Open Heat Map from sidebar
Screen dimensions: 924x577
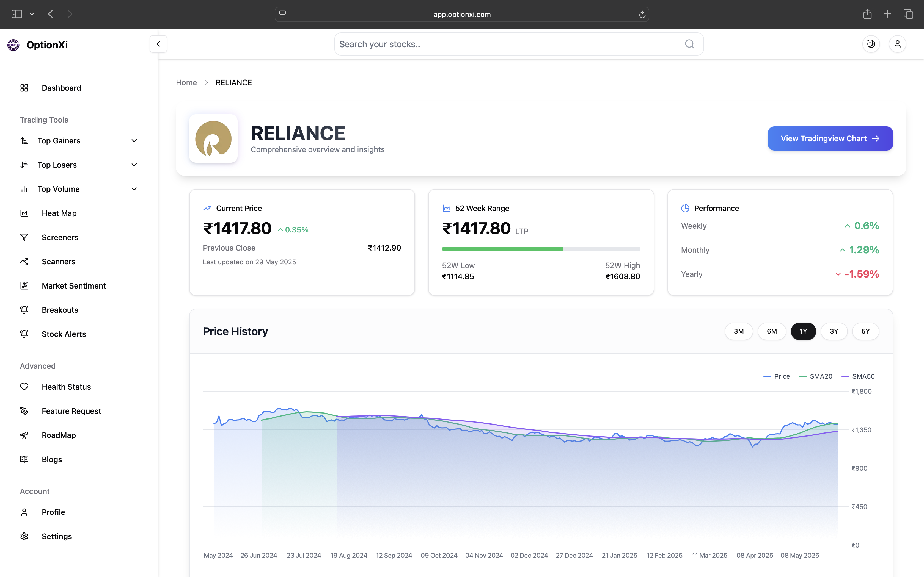[59, 213]
